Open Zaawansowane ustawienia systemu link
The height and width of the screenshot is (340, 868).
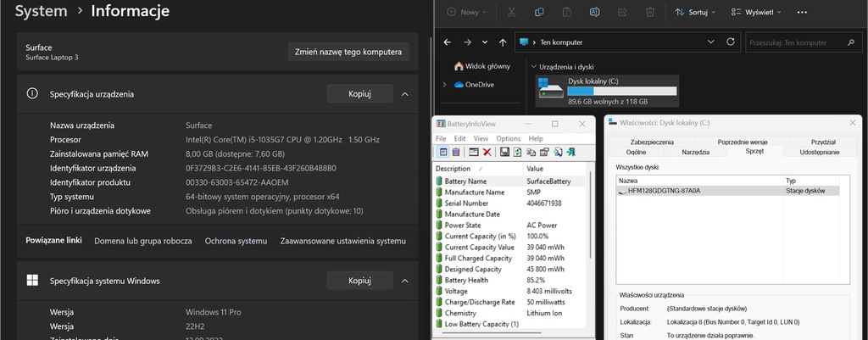point(343,241)
